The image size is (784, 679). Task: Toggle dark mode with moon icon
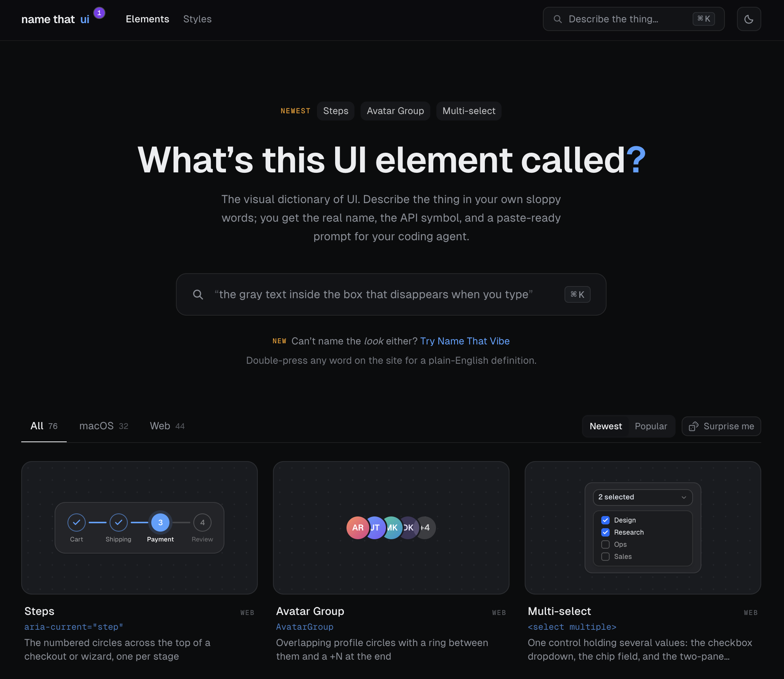coord(749,19)
